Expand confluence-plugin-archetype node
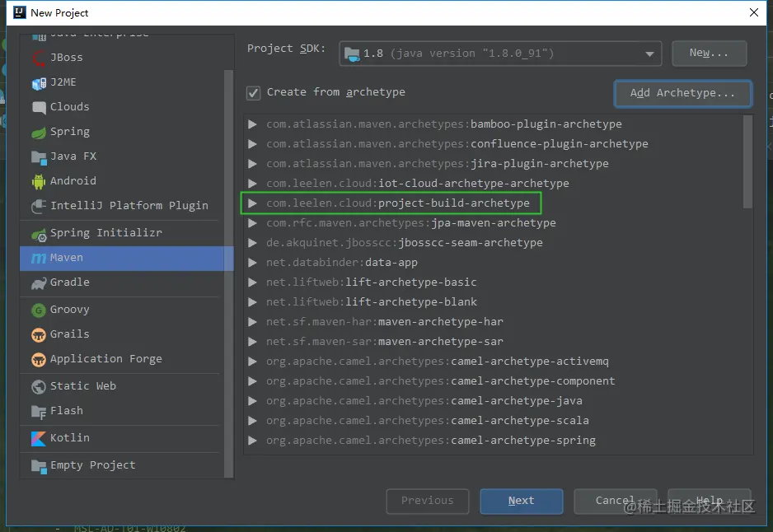Image resolution: width=773 pixels, height=532 pixels. pyautogui.click(x=252, y=144)
